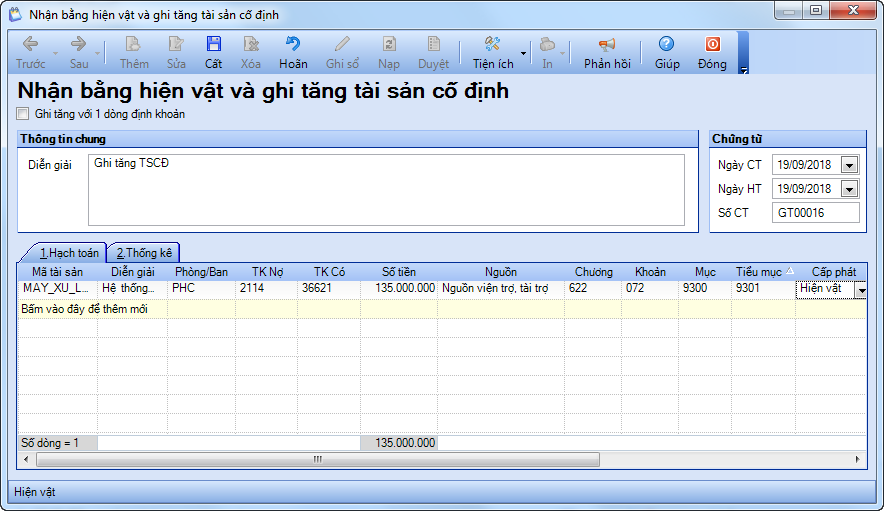Click the Mục column header
Image resolution: width=884 pixels, height=511 pixels.
point(705,272)
